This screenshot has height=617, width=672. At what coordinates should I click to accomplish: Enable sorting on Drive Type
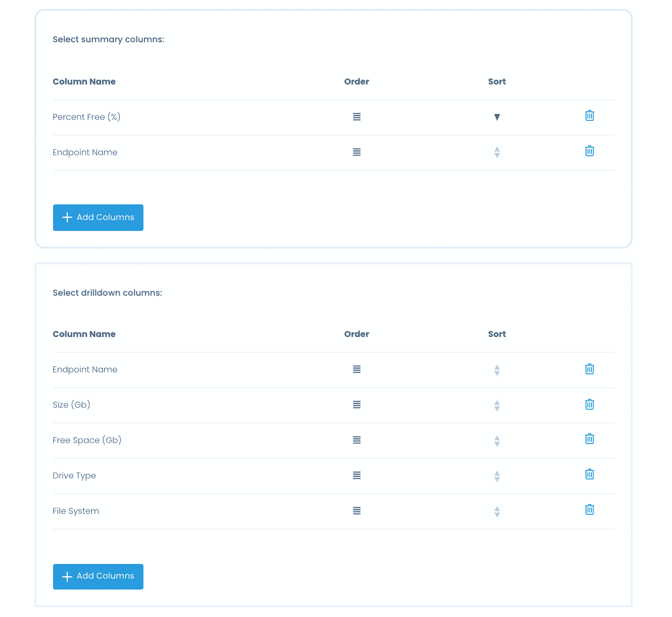point(497,477)
